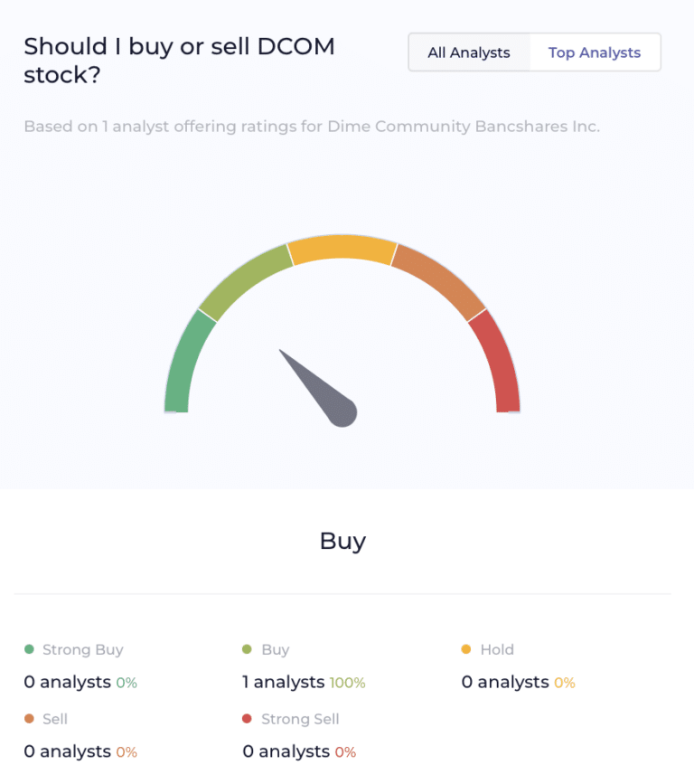Toggle the analyst filter to All Analysts
The width and height of the screenshot is (694, 784).
point(469,52)
